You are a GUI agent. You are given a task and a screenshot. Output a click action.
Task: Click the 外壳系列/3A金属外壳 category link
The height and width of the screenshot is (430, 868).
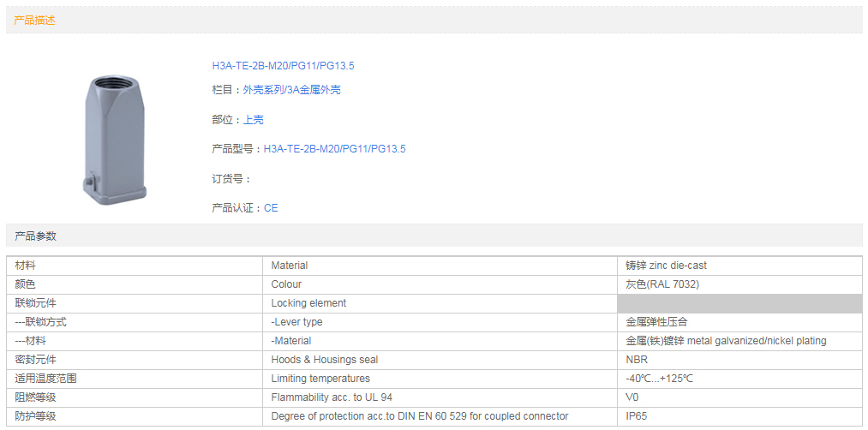[x=291, y=90]
